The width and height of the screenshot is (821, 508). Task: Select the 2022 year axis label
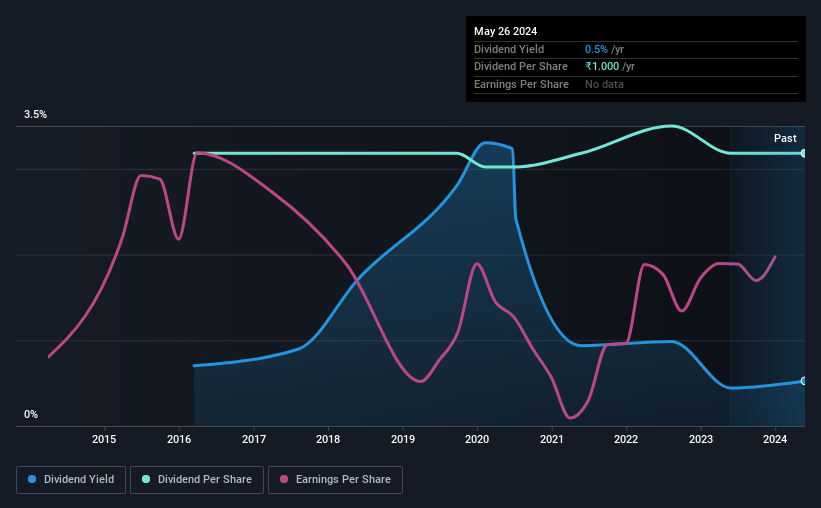tap(626, 439)
